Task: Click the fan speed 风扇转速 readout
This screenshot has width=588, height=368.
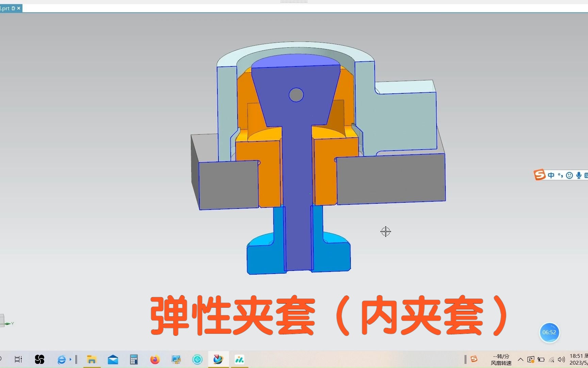Action: 501,359
